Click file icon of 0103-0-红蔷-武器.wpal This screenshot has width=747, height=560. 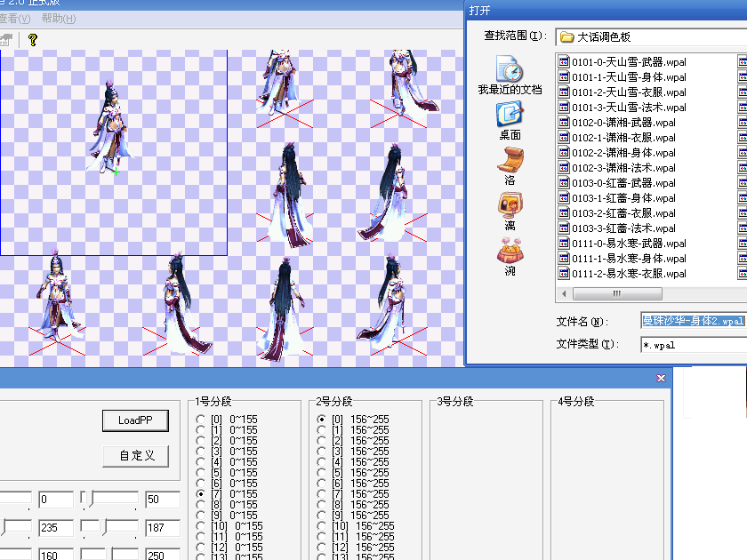[564, 183]
